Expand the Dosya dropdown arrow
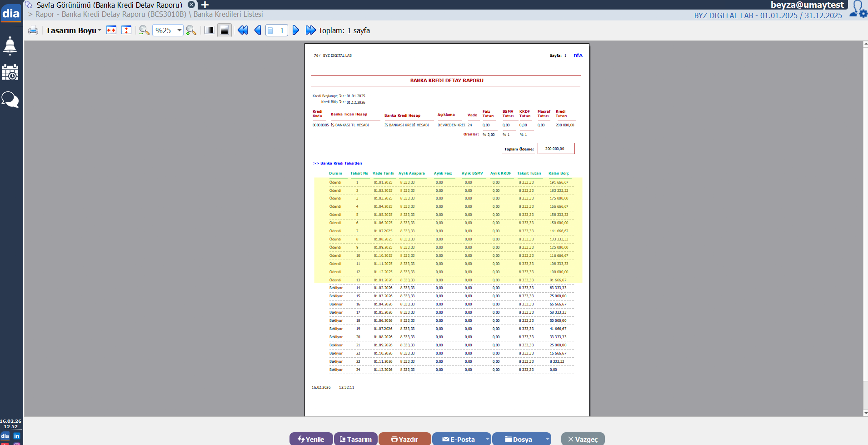The height and width of the screenshot is (445, 868). 547,439
